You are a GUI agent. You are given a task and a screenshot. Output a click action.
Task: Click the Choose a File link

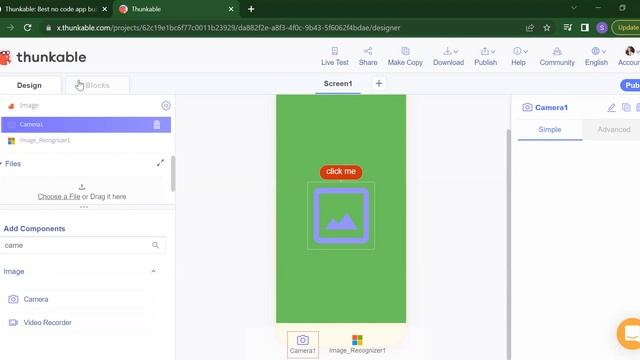(x=59, y=197)
